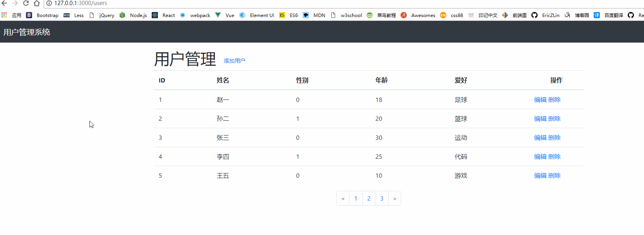
Task: Click the 用户管理系统 navbar brand
Action: point(27,32)
